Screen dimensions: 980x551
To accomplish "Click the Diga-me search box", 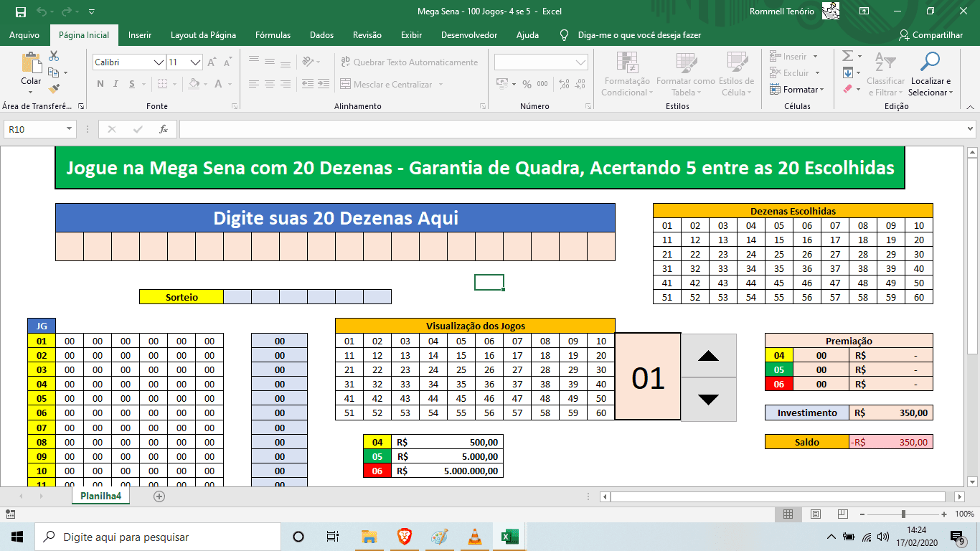I will tap(631, 35).
